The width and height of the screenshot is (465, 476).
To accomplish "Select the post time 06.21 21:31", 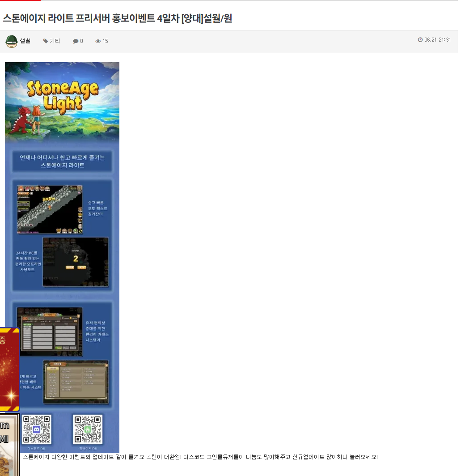I will point(437,40).
